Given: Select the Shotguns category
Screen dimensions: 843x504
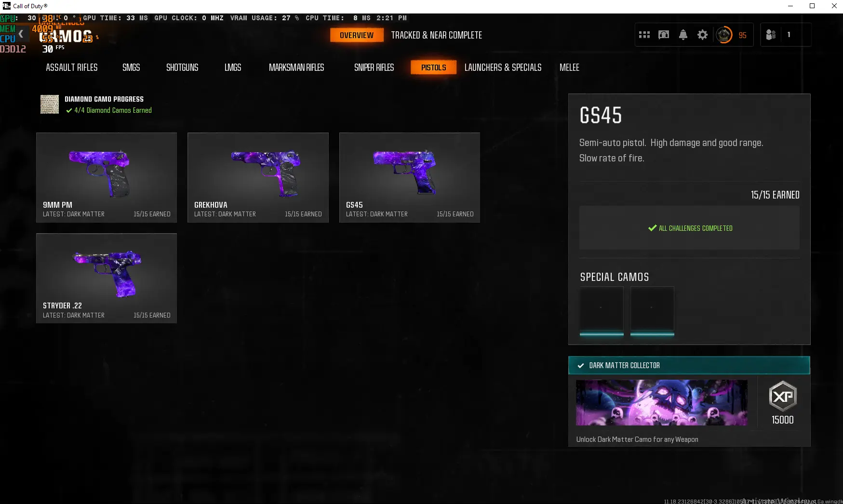Looking at the screenshot, I should (182, 67).
